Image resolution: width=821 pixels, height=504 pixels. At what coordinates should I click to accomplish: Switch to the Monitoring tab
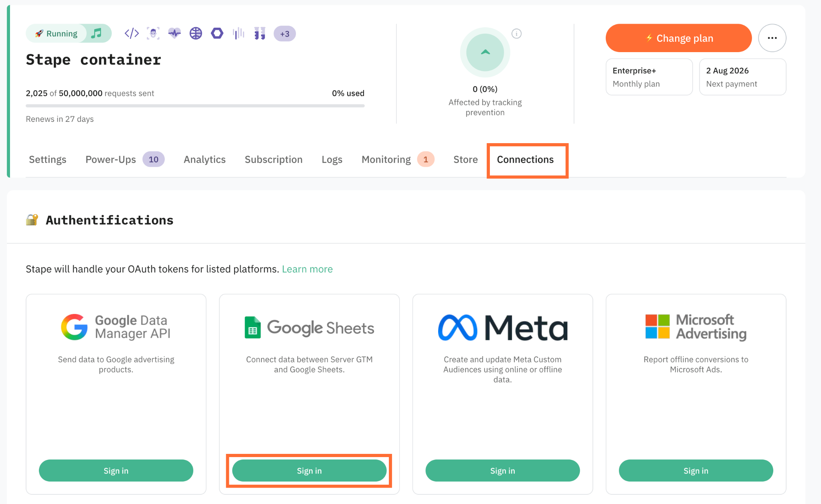[x=398, y=160]
